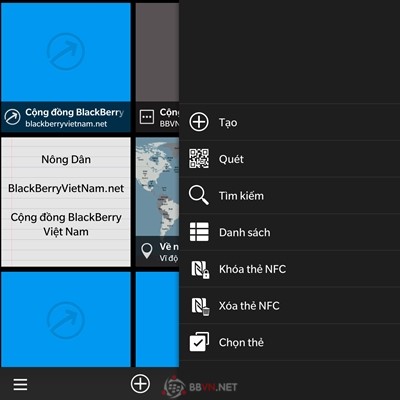Tap the plus circle in bottom bar
Image resolution: width=400 pixels, height=400 pixels.
[x=140, y=384]
